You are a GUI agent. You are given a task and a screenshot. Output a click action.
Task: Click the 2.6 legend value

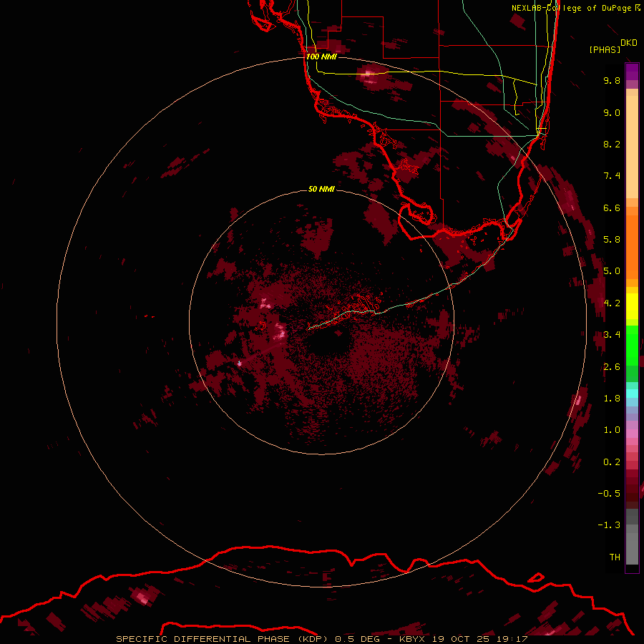click(612, 367)
